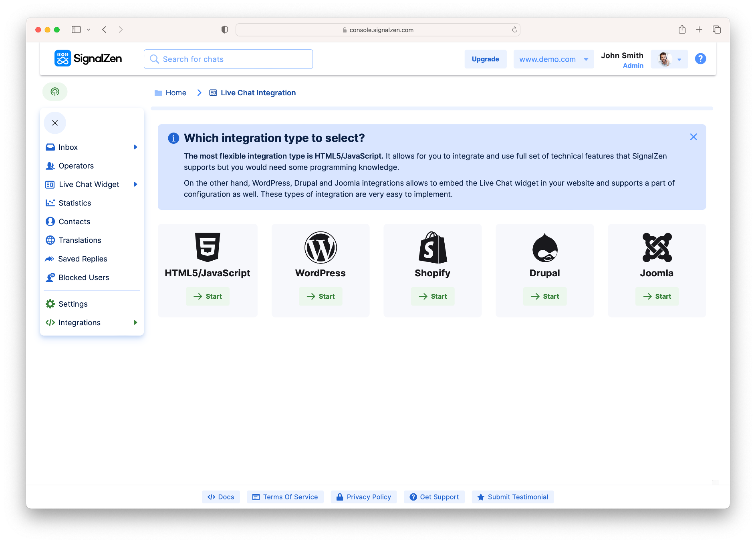Open the user avatar dropdown
756x543 pixels.
tap(669, 59)
